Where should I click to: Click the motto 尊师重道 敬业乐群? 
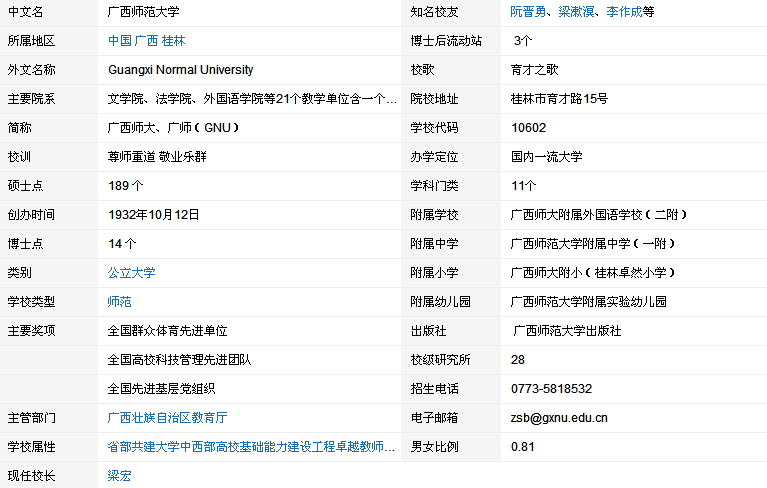click(157, 157)
